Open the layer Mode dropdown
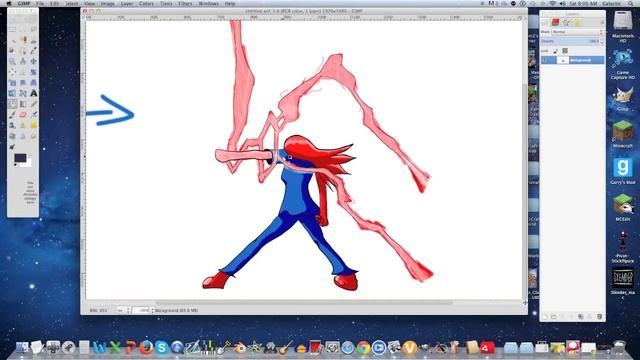The height and width of the screenshot is (360, 640). [577, 31]
